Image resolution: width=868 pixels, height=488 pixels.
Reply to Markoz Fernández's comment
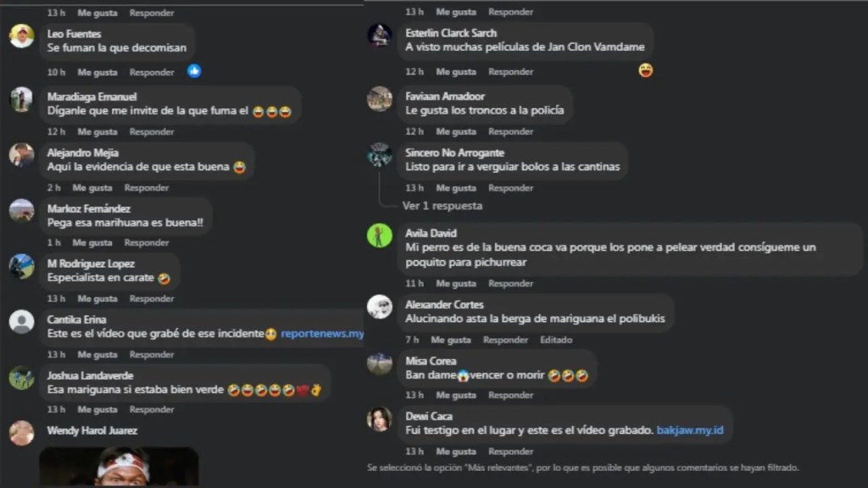click(146, 242)
